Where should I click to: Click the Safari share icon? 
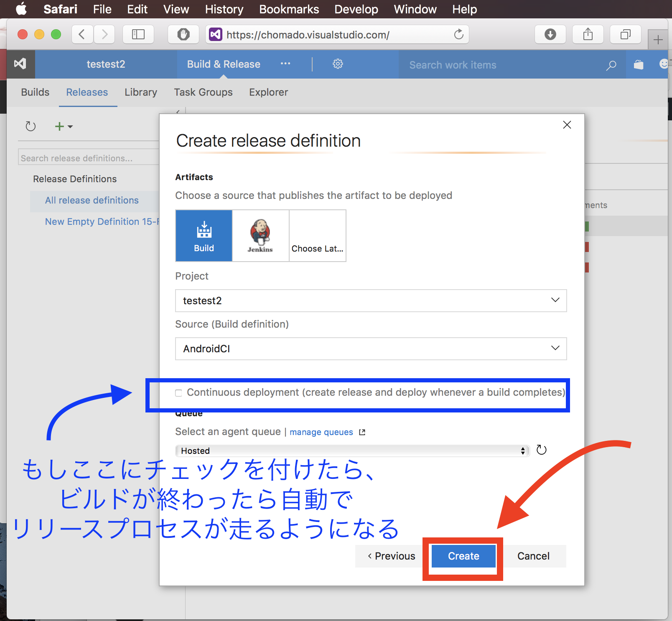point(588,34)
